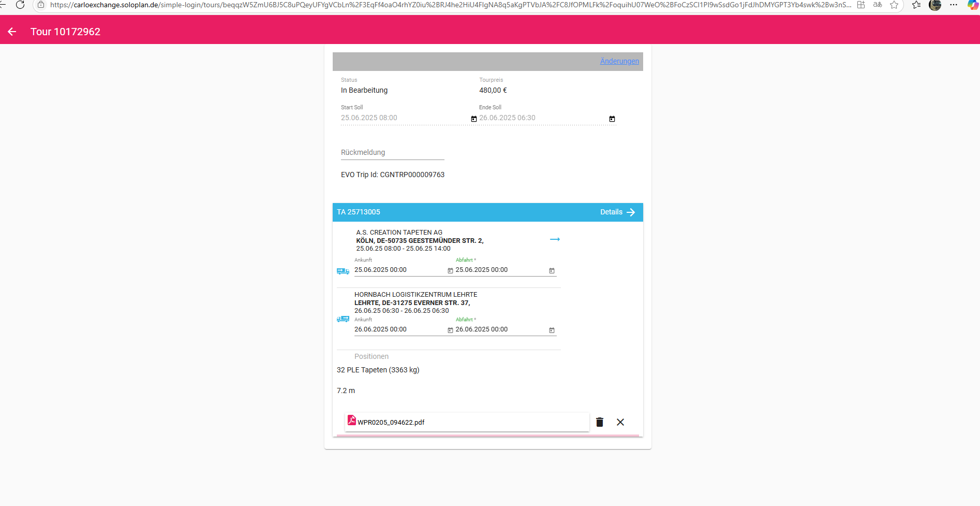The width and height of the screenshot is (980, 506).
Task: Click the 7.2 m loading meters text
Action: 346,391
